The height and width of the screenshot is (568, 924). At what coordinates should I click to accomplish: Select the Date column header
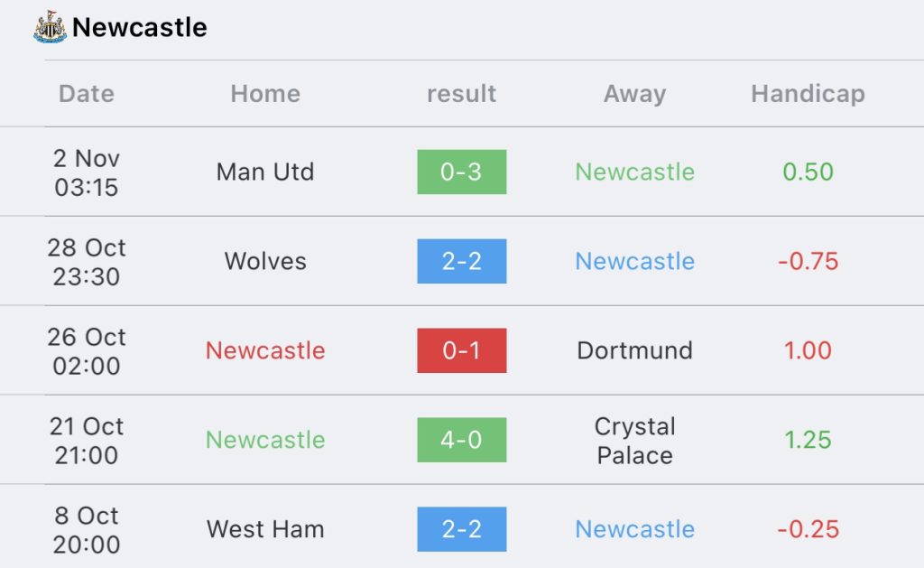pos(87,94)
